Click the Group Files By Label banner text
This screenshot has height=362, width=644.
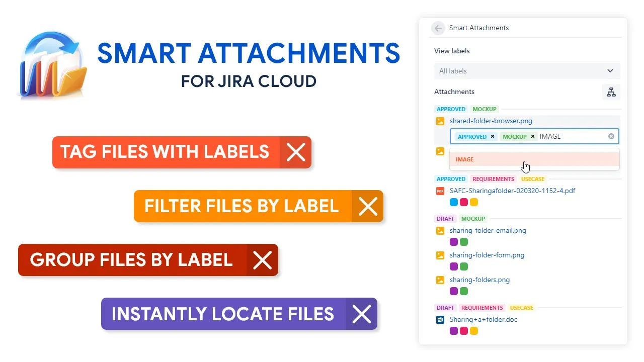[131, 260]
